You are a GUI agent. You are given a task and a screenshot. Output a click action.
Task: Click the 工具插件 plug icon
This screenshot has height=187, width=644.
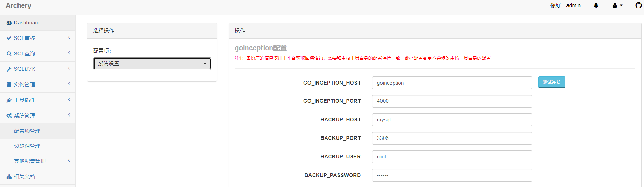tap(9, 100)
